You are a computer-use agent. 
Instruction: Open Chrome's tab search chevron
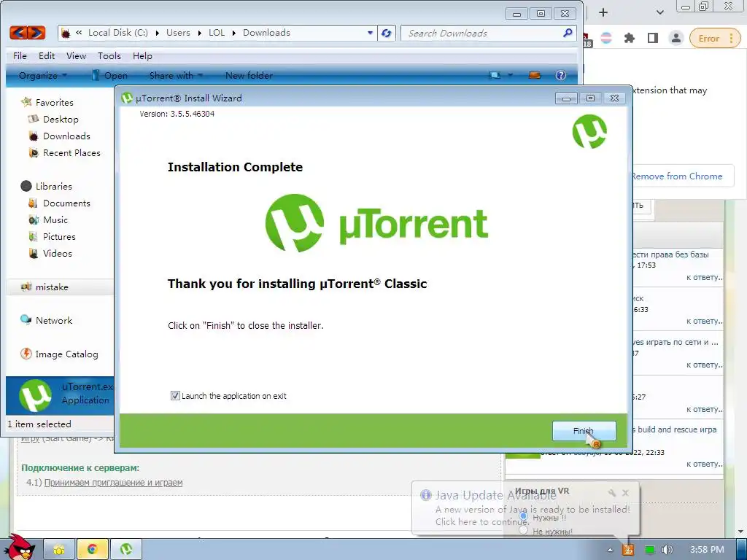[659, 12]
